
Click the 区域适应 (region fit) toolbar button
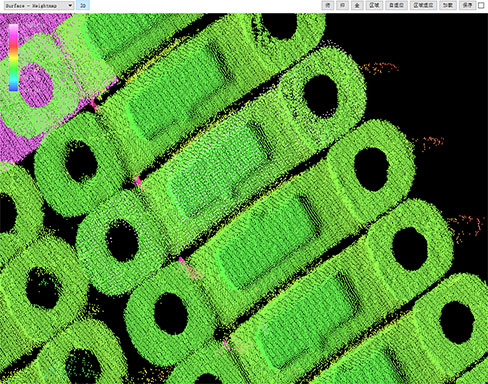(x=423, y=5)
